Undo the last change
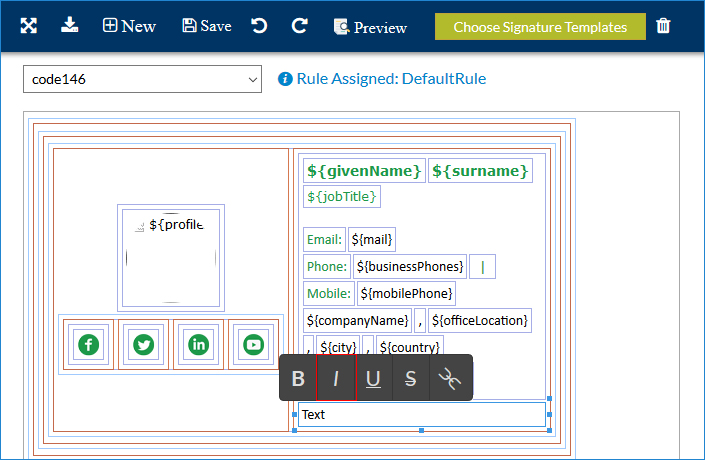The width and height of the screenshot is (705, 460). pyautogui.click(x=259, y=26)
